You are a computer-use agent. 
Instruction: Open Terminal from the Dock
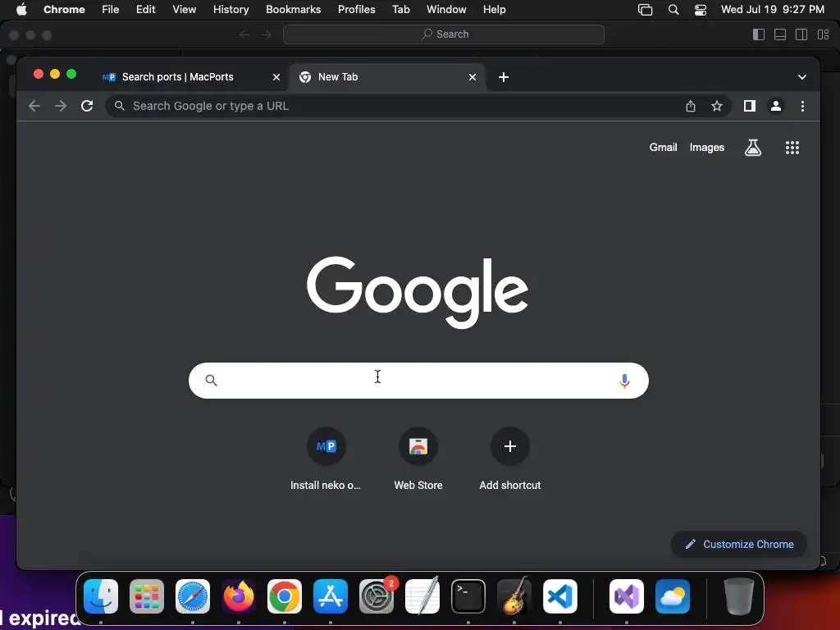pos(468,596)
